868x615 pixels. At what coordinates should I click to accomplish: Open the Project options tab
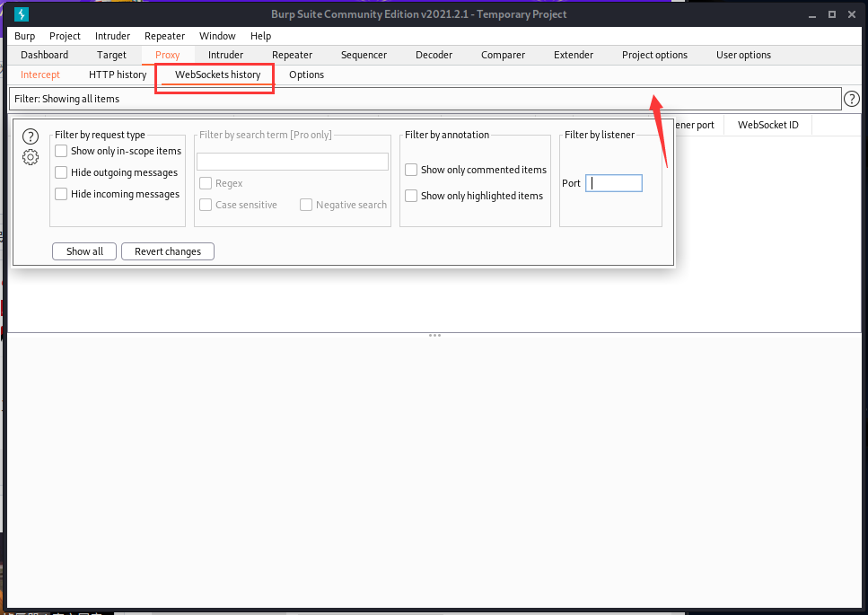click(x=654, y=55)
